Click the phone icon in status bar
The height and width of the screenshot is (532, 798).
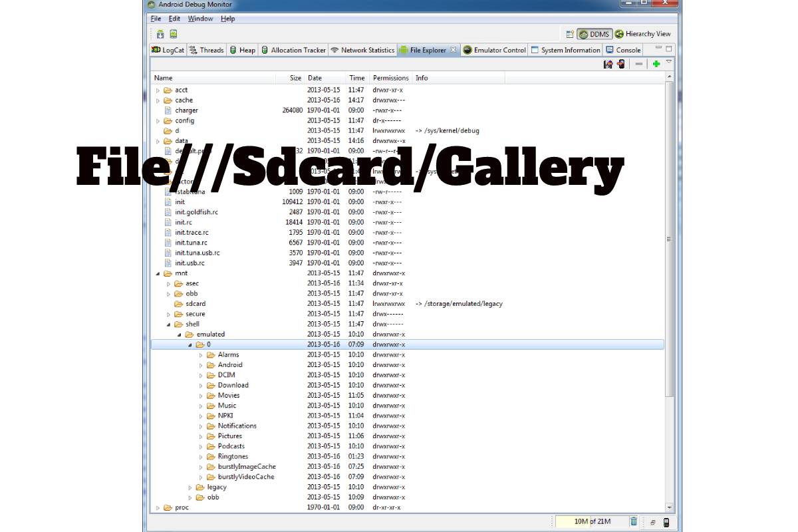(x=667, y=522)
